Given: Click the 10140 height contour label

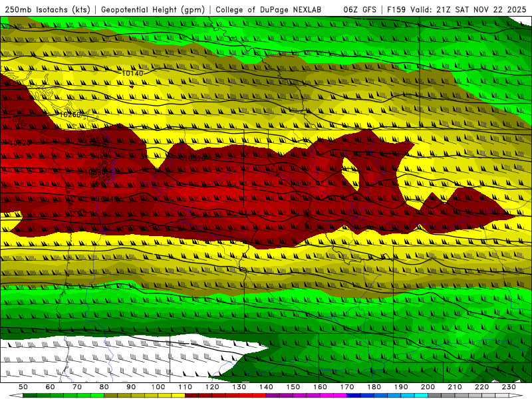Looking at the screenshot, I should [132, 73].
